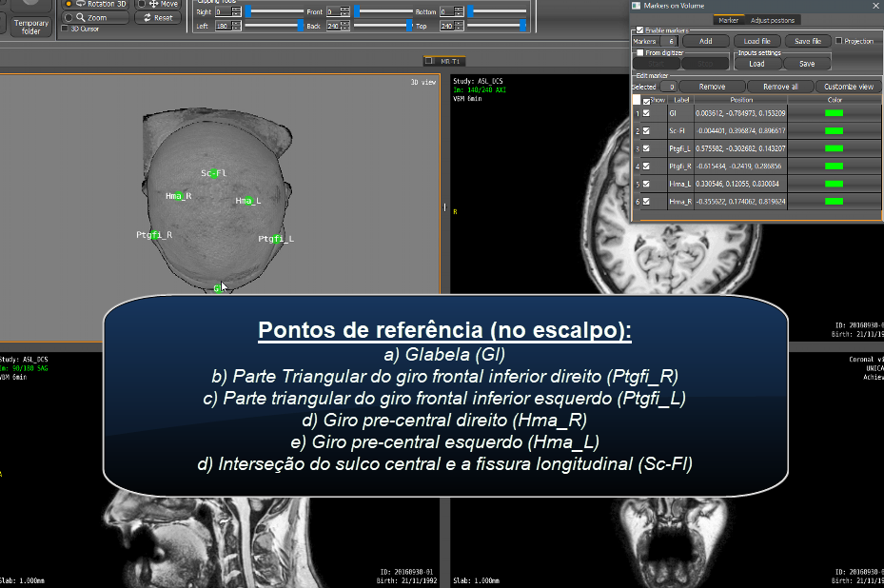The image size is (884, 588).
Task: Click the Remove marker button
Action: [712, 87]
